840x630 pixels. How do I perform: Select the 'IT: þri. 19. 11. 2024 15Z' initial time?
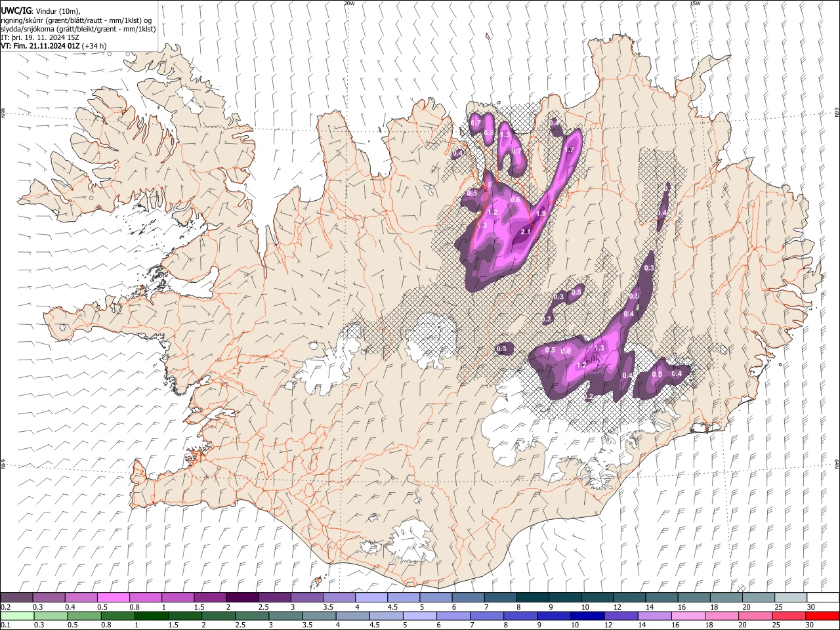pos(40,37)
